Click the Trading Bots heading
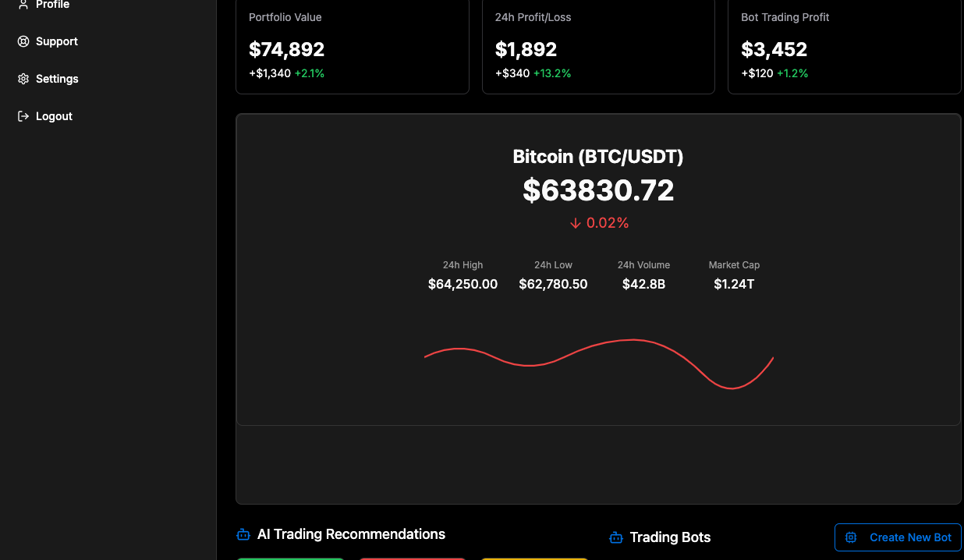The height and width of the screenshot is (560, 964). tap(670, 537)
